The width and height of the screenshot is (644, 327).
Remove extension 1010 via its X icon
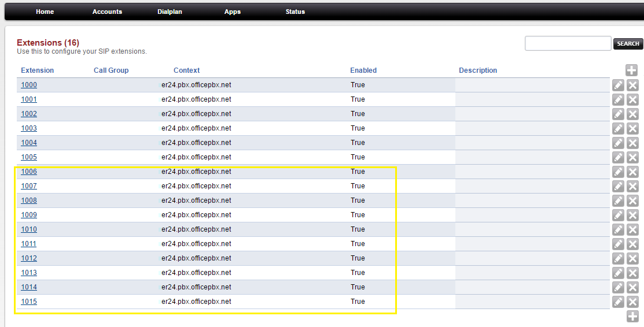632,230
